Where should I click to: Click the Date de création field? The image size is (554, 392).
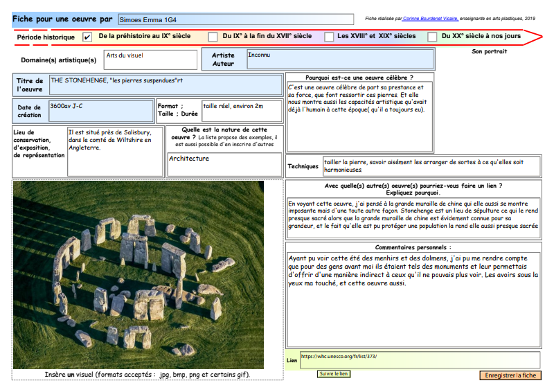click(101, 111)
